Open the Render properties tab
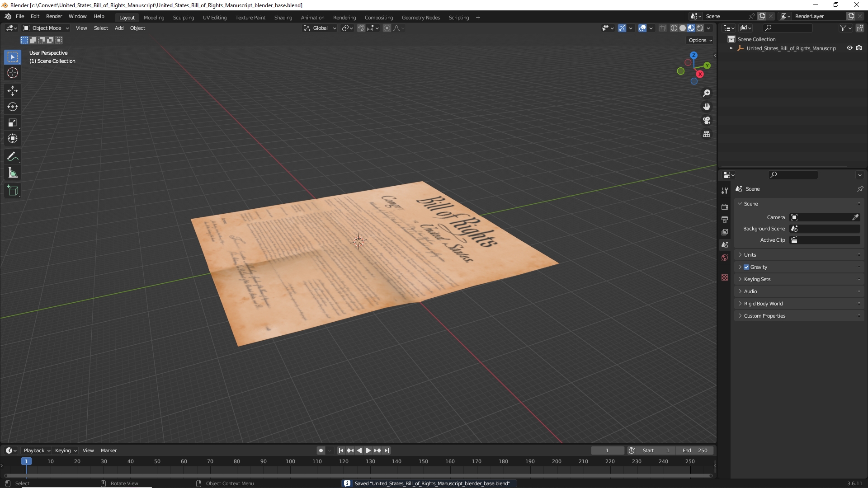This screenshot has height=488, width=868. [725, 206]
